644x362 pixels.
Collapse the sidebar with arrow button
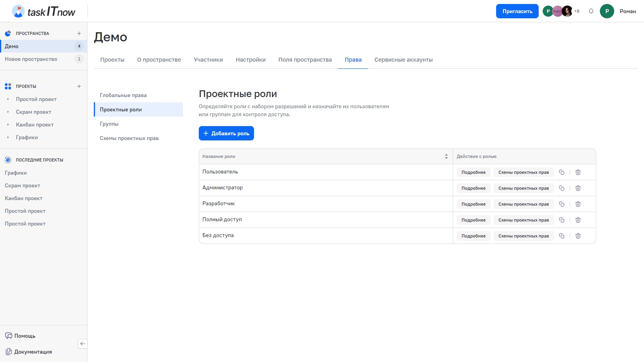click(x=83, y=344)
